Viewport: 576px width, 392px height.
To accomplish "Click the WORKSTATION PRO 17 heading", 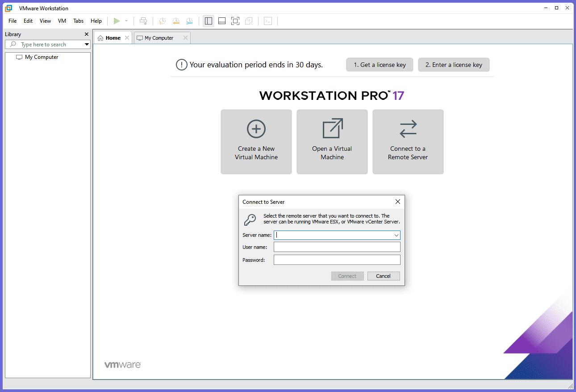I will tap(332, 95).
